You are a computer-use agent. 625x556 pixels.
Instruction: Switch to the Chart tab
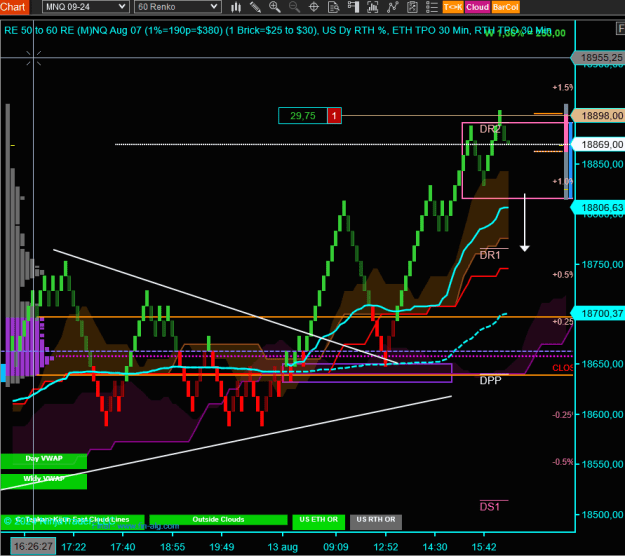pos(14,7)
